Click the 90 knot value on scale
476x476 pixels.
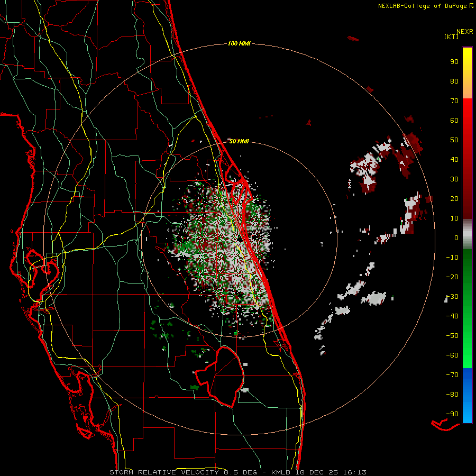coord(454,62)
